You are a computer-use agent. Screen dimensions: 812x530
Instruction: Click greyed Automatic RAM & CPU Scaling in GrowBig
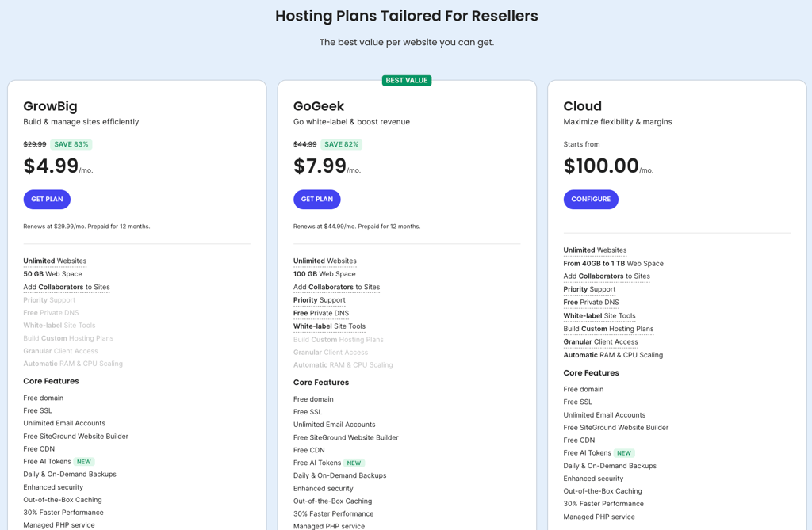73,364
